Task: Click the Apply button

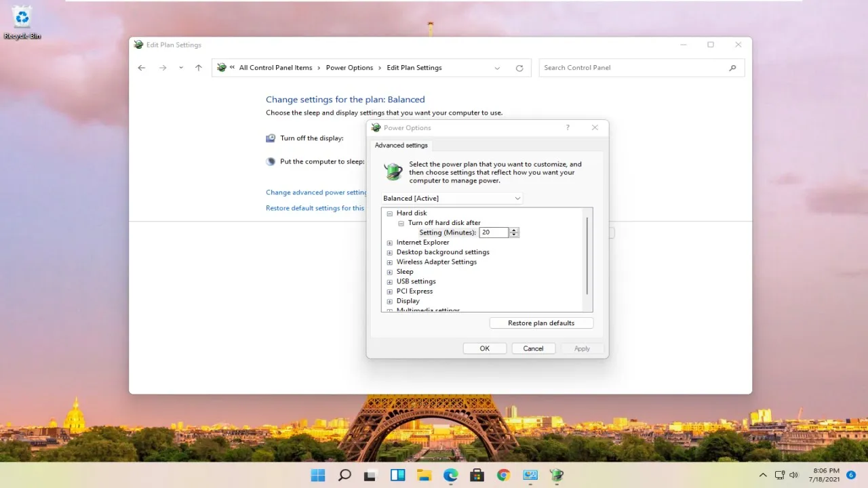Action: tap(582, 348)
